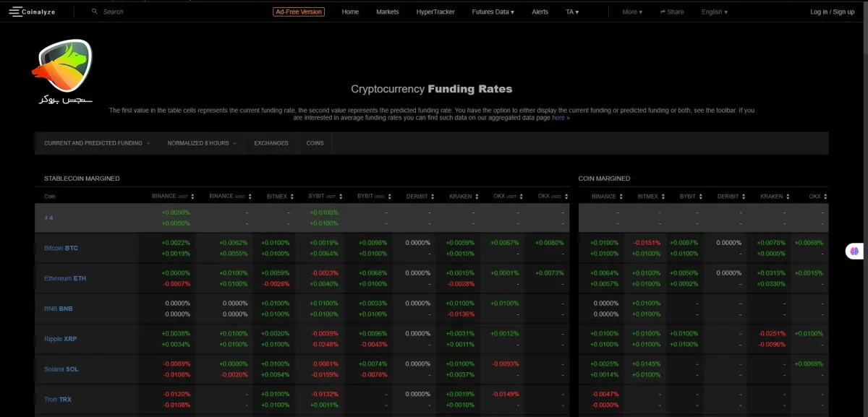The image size is (868, 417).
Task: Open the English language selector
Action: (x=715, y=12)
